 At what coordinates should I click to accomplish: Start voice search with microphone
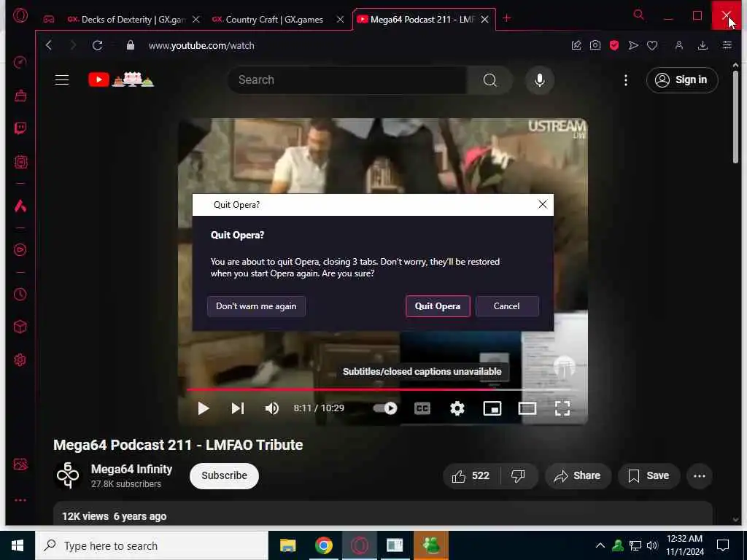click(x=539, y=80)
